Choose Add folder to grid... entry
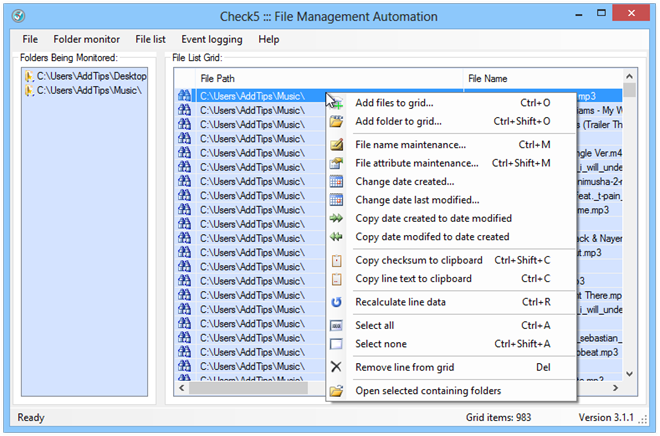 click(x=451, y=122)
